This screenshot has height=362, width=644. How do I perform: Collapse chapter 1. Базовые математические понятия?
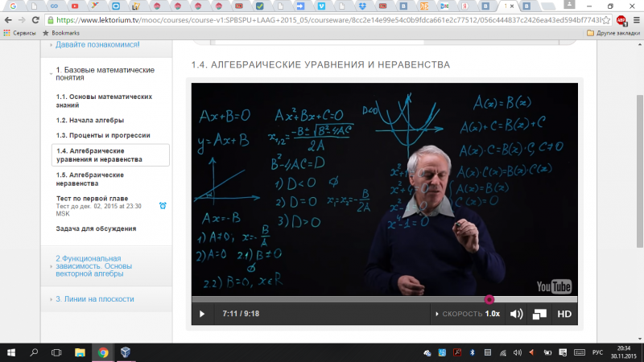pos(105,74)
